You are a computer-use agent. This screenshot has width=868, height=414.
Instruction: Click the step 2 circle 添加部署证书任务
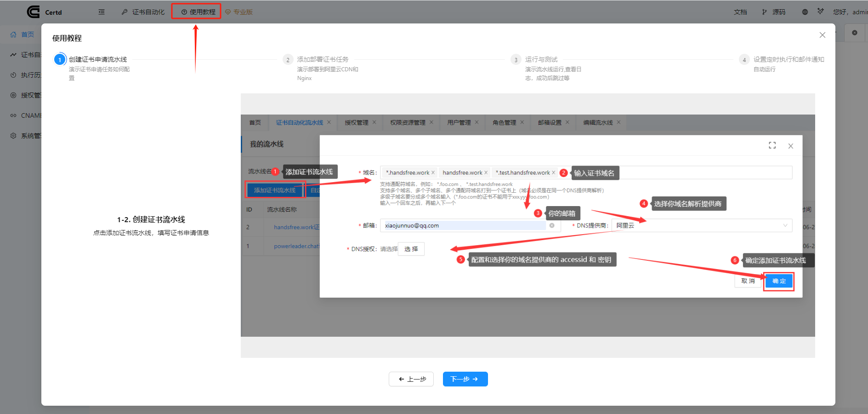tap(288, 60)
